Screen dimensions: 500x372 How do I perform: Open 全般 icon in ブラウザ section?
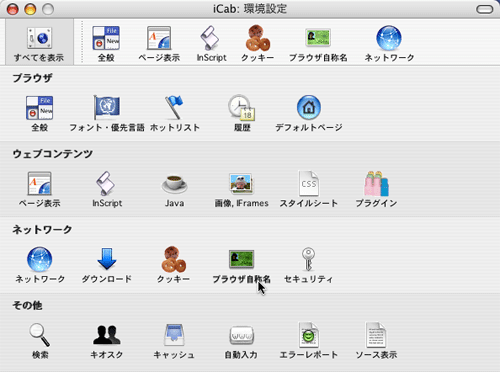coord(39,108)
